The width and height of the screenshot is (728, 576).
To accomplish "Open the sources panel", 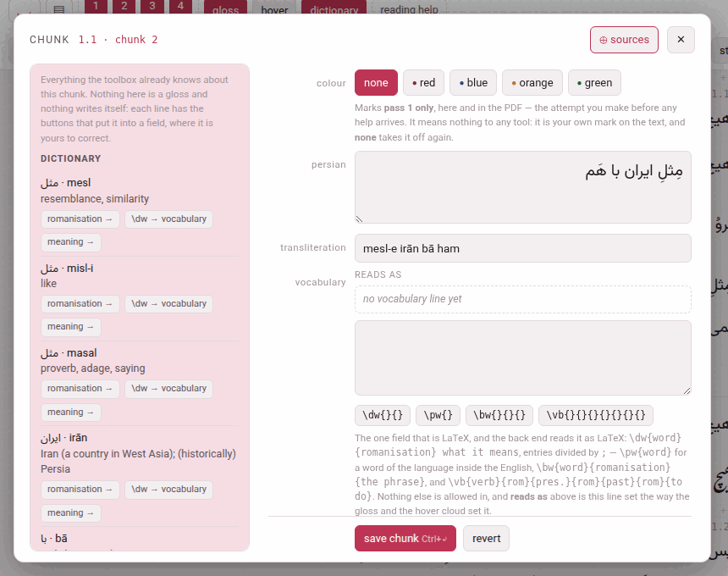I will 624,40.
